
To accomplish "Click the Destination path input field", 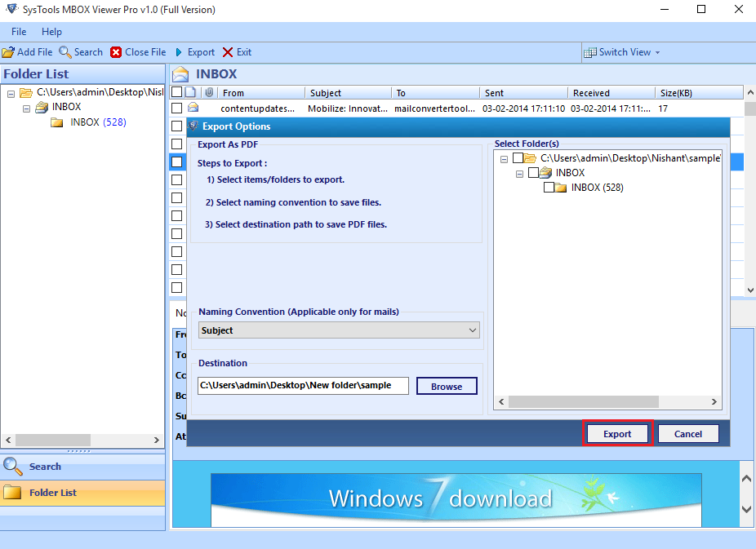I will pos(303,386).
